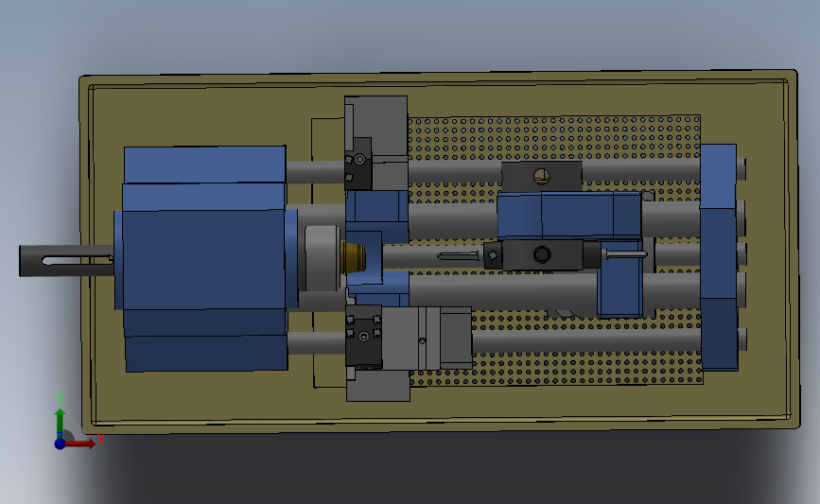Select the large blue motor housing body
This screenshot has width=820, height=504.
coord(205,259)
